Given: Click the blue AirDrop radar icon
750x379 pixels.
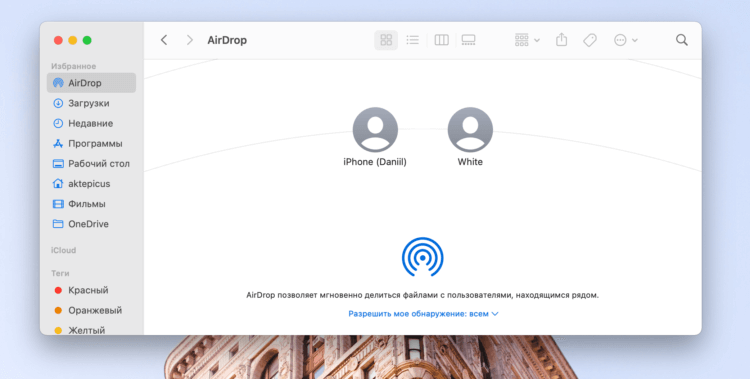Looking at the screenshot, I should (x=422, y=257).
